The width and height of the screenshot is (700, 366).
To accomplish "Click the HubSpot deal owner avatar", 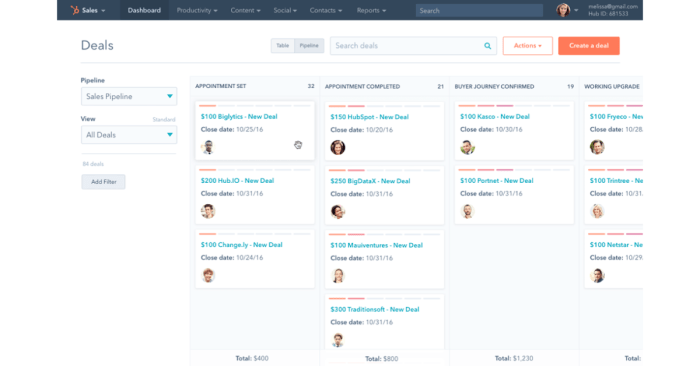I will click(338, 147).
